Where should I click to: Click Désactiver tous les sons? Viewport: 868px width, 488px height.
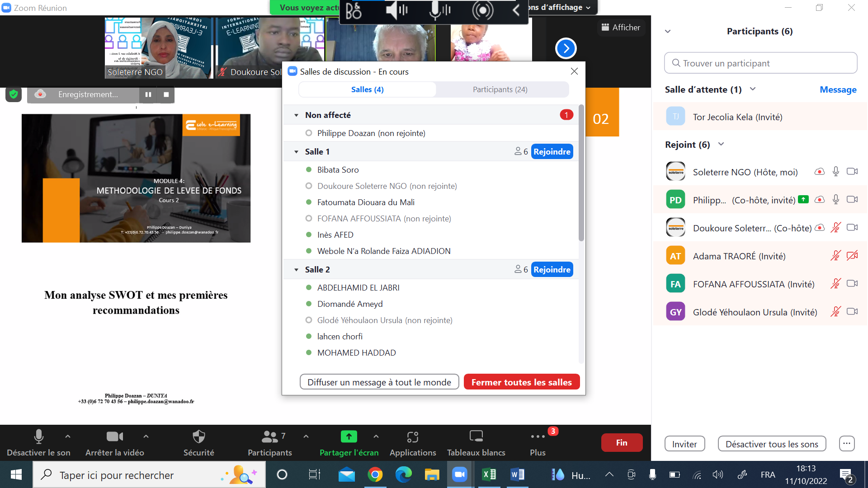772,444
